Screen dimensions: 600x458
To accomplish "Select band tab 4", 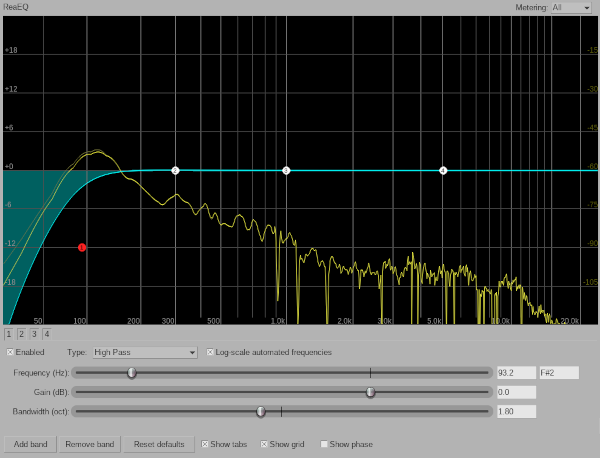I will click(46, 333).
